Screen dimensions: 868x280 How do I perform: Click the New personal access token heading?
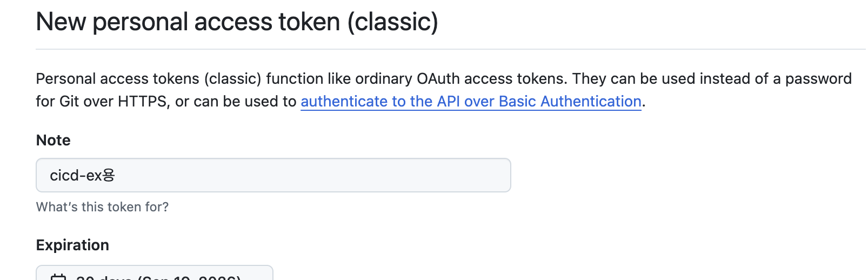237,22
